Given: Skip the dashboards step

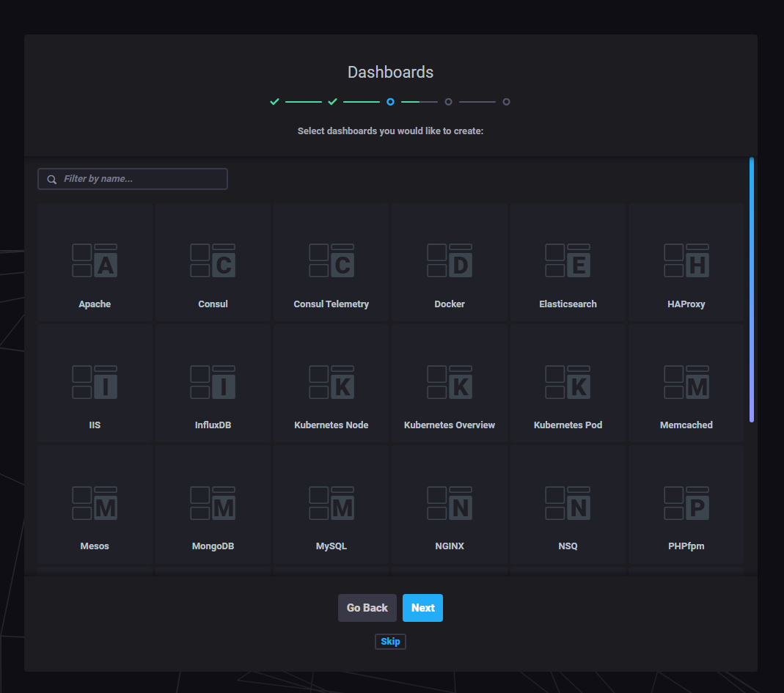Looking at the screenshot, I should pyautogui.click(x=390, y=641).
